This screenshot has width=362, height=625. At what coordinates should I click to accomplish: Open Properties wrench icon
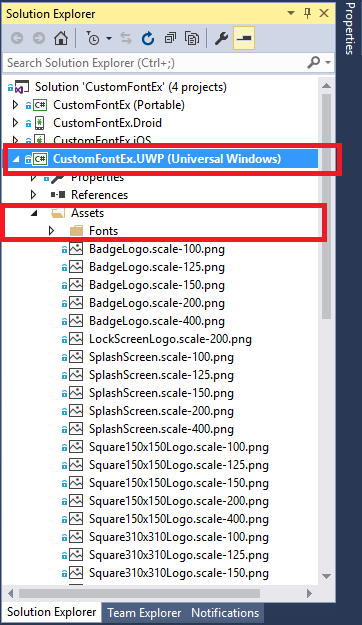click(221, 38)
